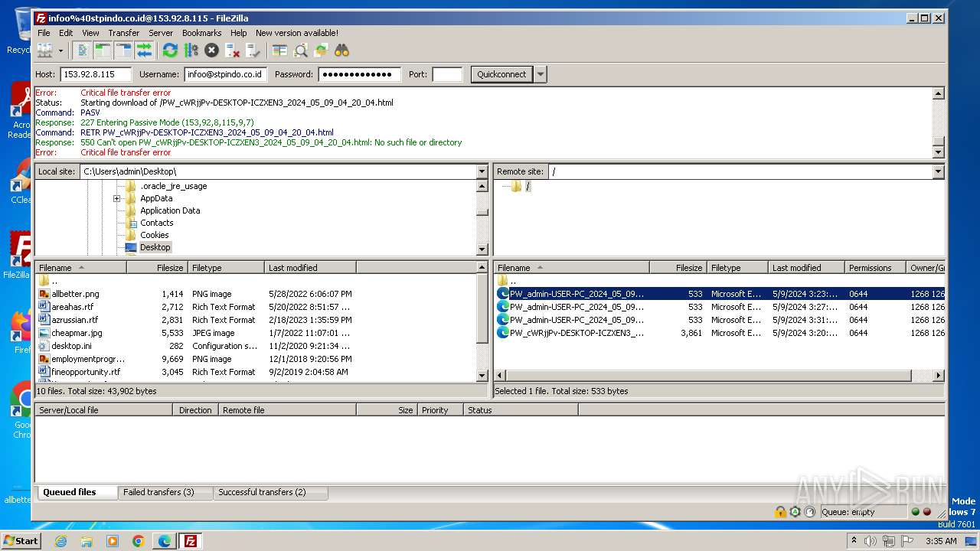Image resolution: width=980 pixels, height=551 pixels.
Task: Select allbetter.png in local file list
Action: 75,294
